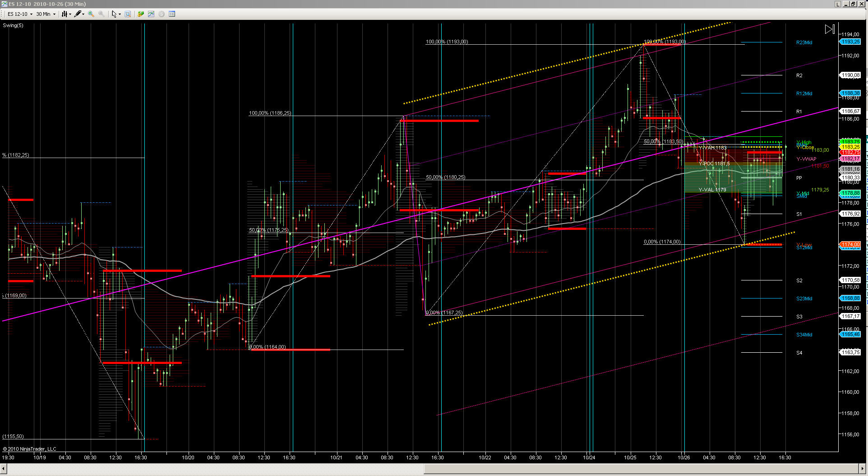Viewport: 868px width, 476px height.
Task: Click the grey 1181,16 price marker
Action: pos(850,169)
